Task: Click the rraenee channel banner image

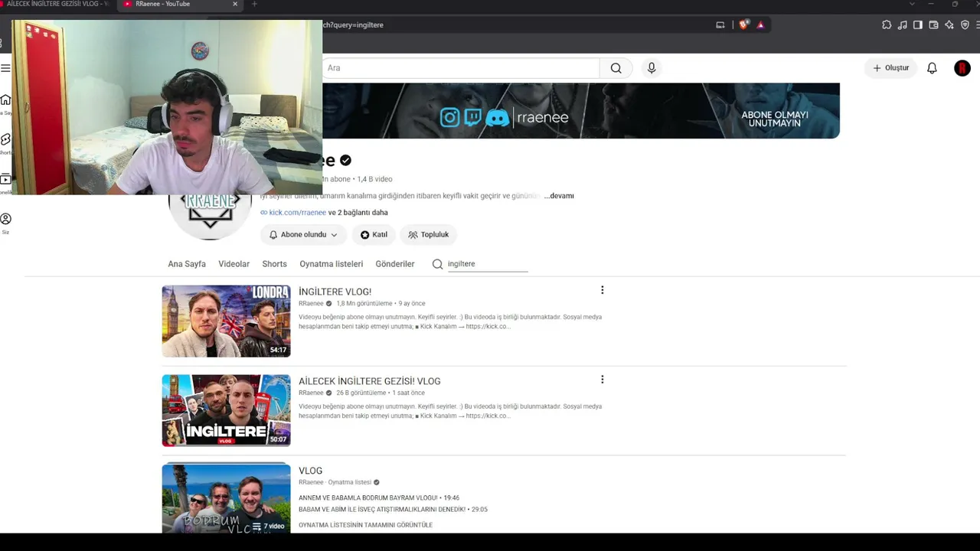Action: (581, 111)
